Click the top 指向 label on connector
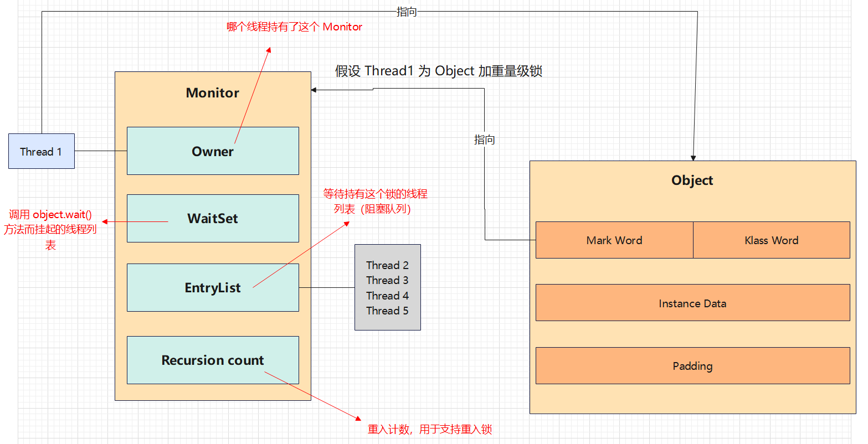868x444 pixels. [407, 12]
